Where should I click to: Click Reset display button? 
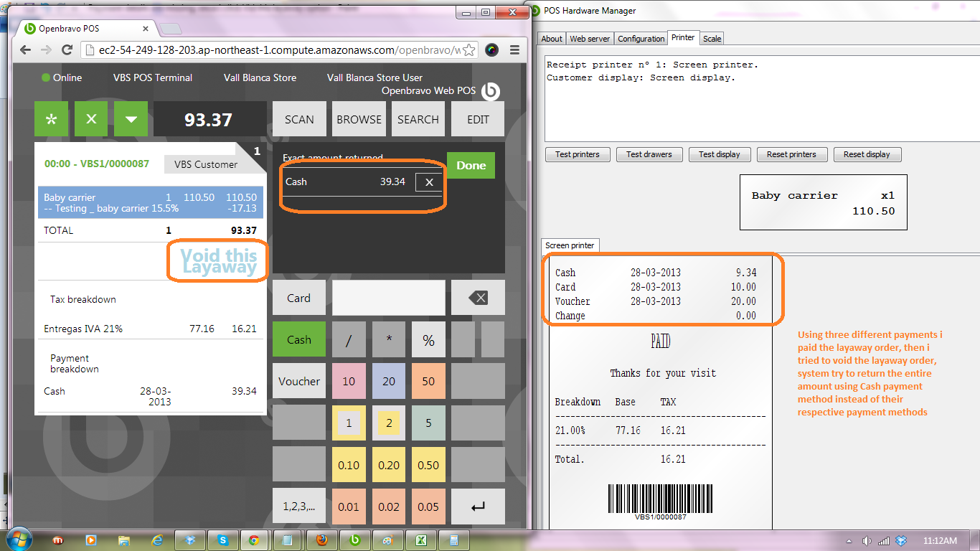pyautogui.click(x=867, y=154)
